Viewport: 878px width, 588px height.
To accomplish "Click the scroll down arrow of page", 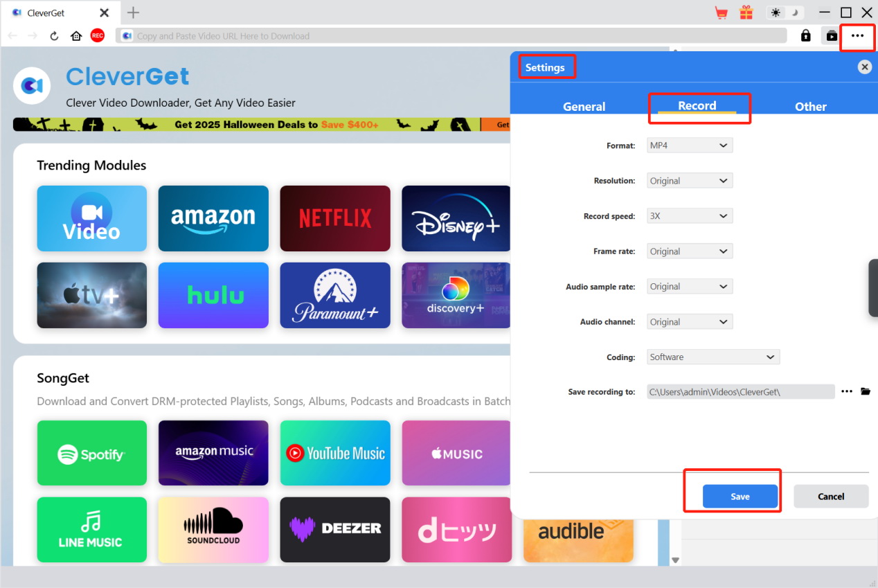I will tap(676, 560).
